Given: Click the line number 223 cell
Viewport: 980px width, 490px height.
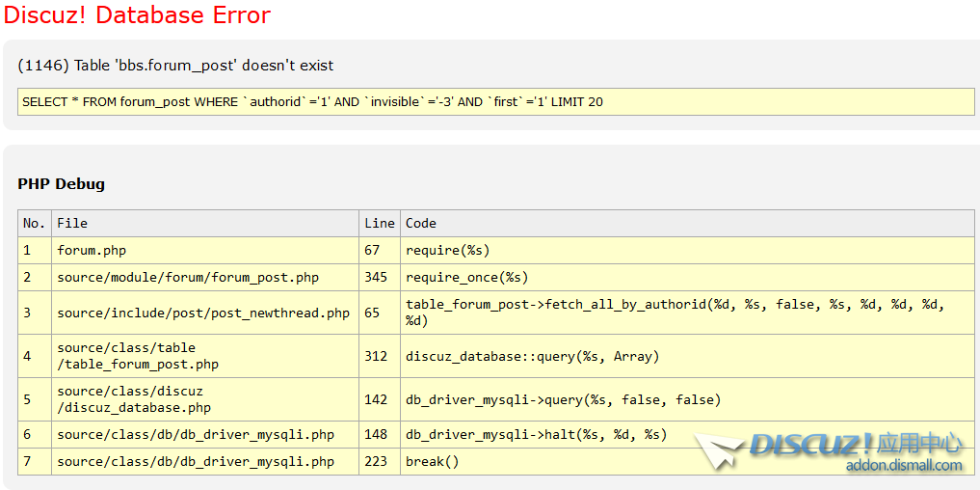Looking at the screenshot, I should click(x=380, y=462).
